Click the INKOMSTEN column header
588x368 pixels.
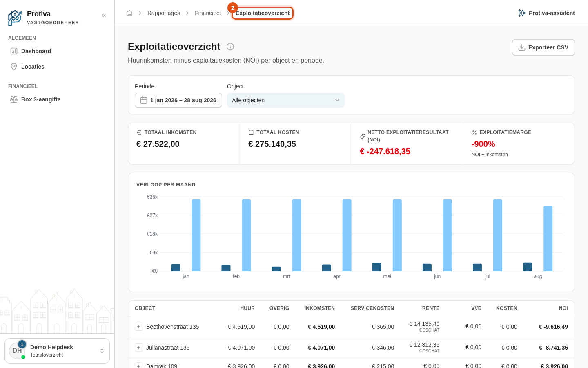coord(320,308)
